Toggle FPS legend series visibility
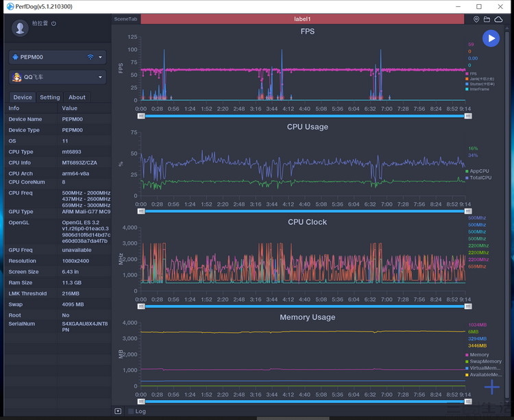Viewport: 514px width, 420px height. coord(471,74)
